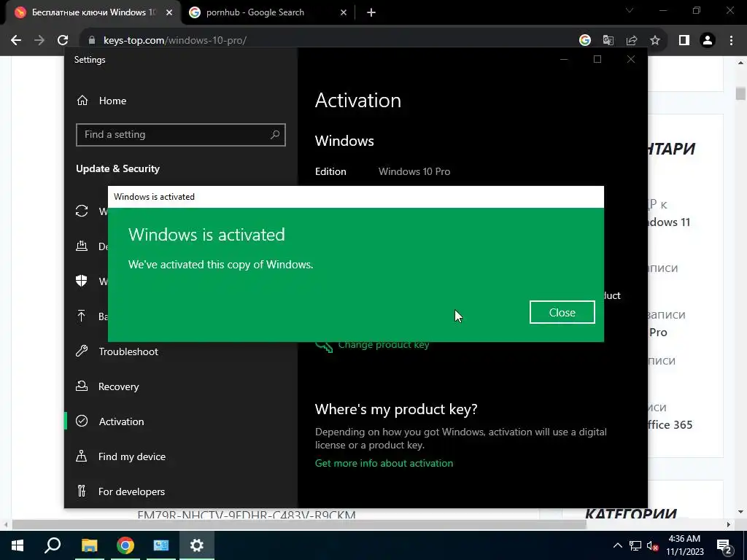Open For developers settings
The image size is (747, 560).
pyautogui.click(x=131, y=491)
